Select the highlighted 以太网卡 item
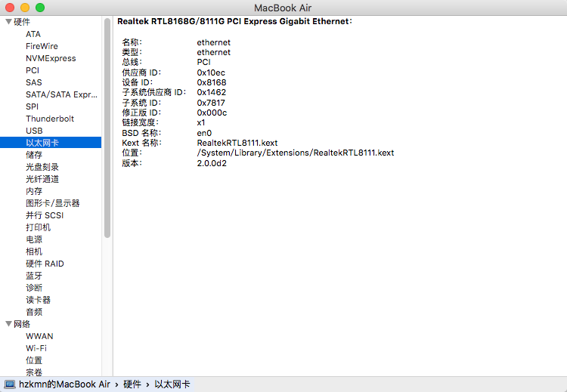Viewport: 567px width, 392px height. coord(51,143)
